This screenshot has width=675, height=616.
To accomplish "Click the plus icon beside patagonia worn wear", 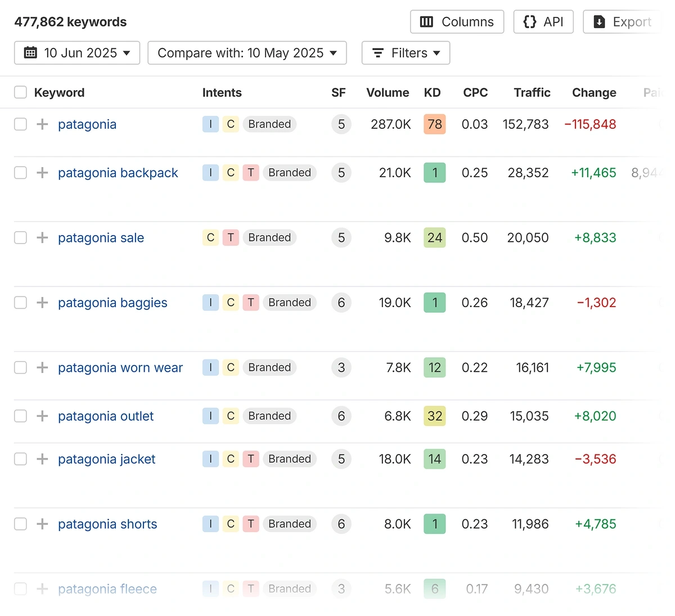I will click(x=42, y=367).
